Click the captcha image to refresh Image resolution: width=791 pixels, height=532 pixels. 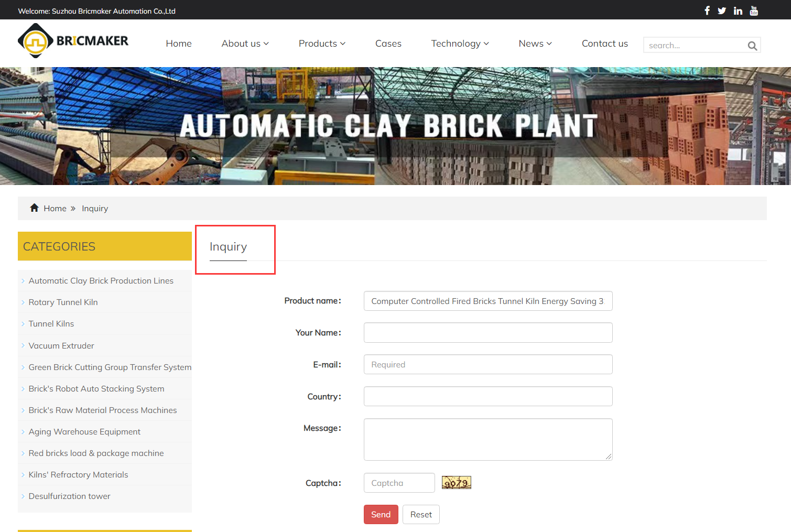pyautogui.click(x=456, y=483)
